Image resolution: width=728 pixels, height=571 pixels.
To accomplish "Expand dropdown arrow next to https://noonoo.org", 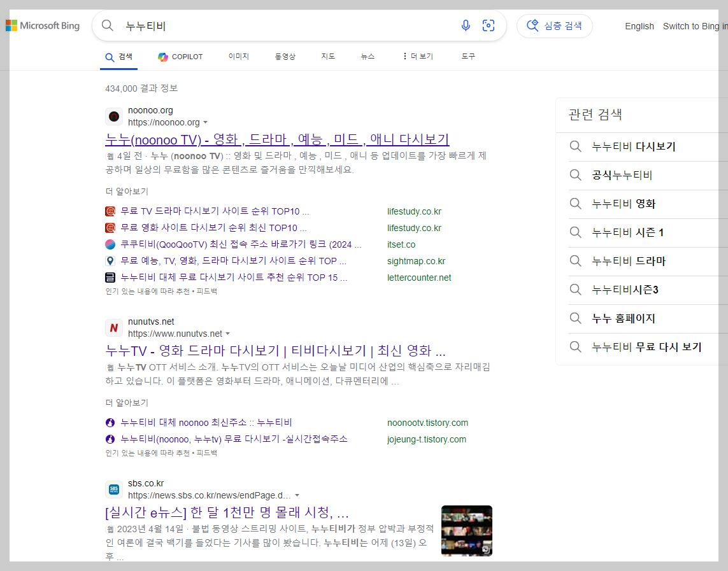I will (x=205, y=122).
